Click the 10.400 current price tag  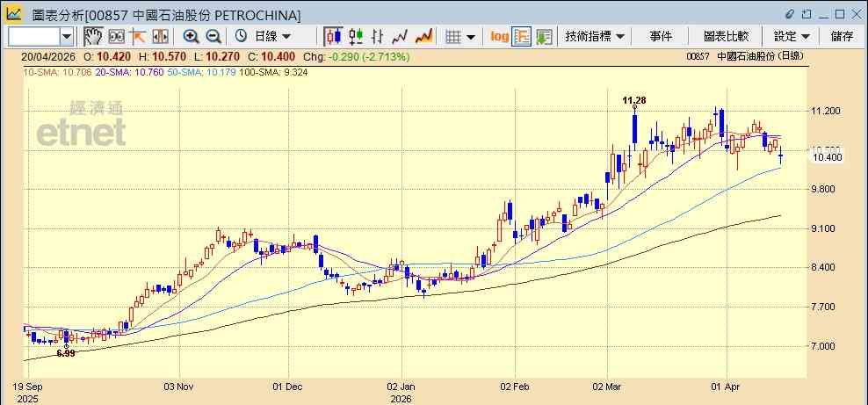tap(827, 157)
